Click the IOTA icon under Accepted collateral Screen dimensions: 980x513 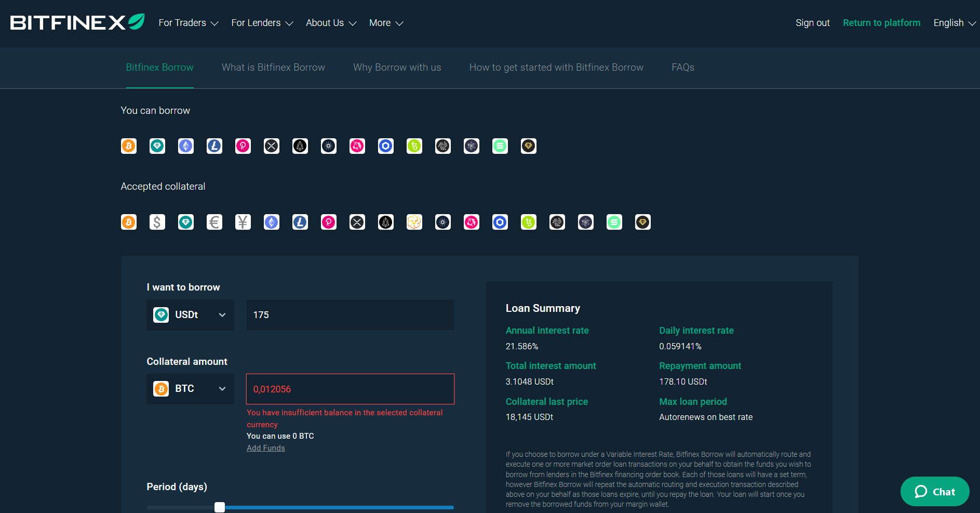557,222
